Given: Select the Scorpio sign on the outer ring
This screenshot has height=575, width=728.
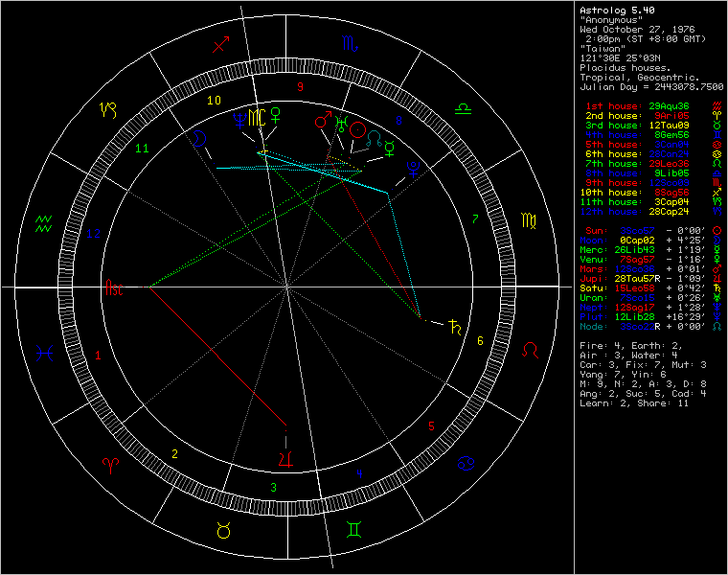Looking at the screenshot, I should 347,43.
